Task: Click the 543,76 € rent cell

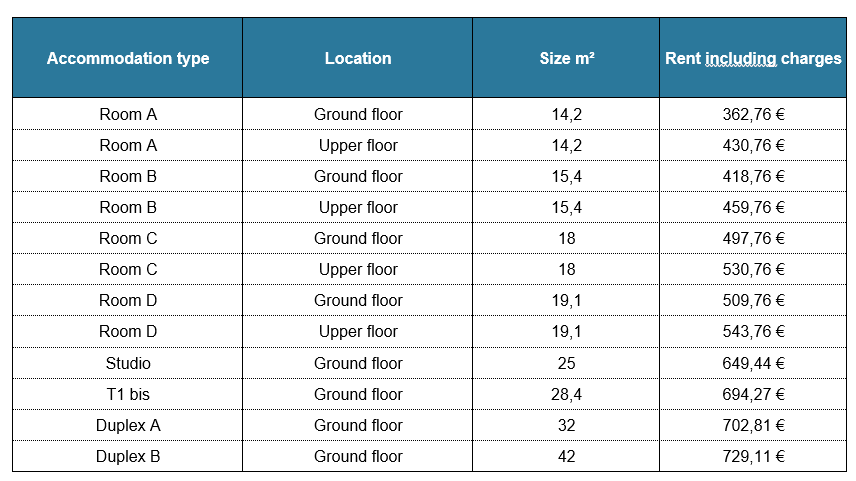Action: coord(753,331)
